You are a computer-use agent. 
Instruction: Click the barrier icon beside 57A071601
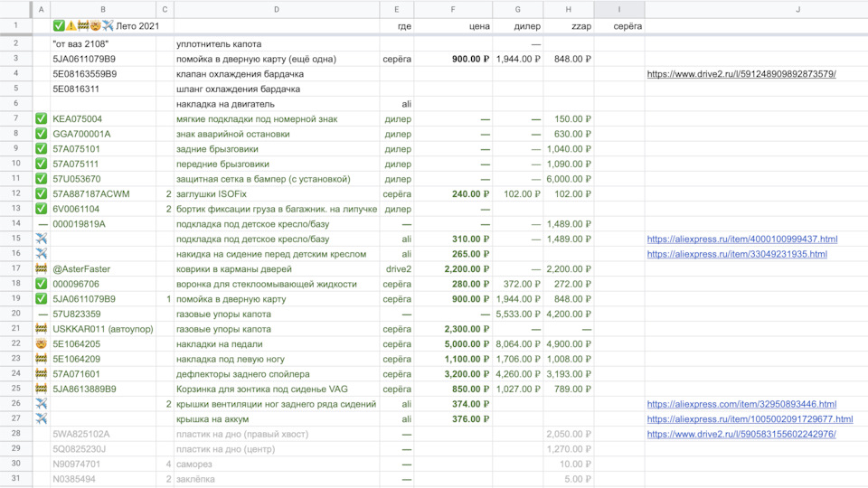coord(42,374)
